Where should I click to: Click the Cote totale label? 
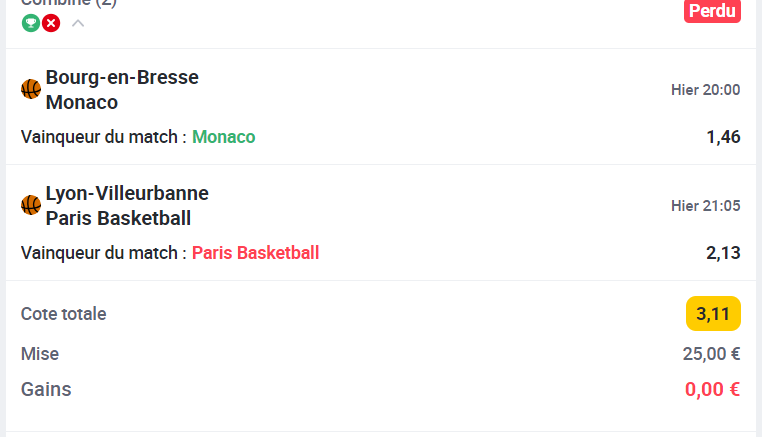point(63,314)
